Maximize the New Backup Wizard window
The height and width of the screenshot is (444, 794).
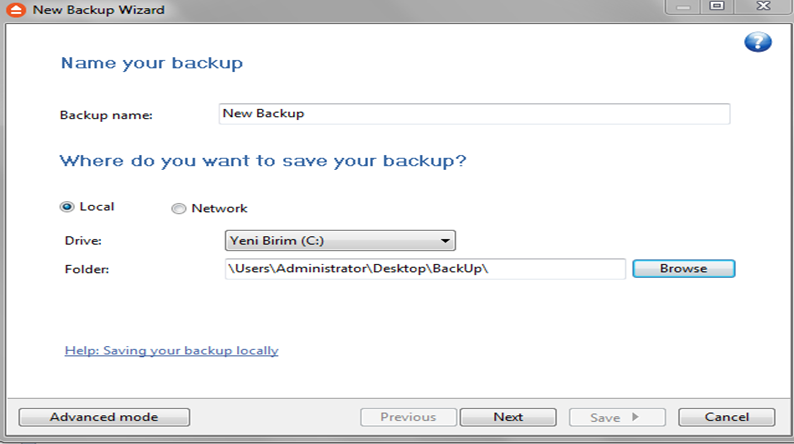[x=717, y=7]
